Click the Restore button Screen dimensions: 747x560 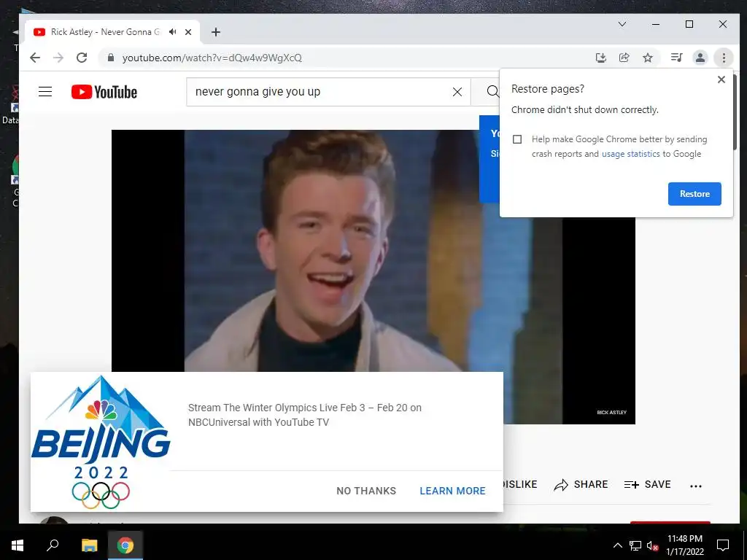tap(694, 194)
